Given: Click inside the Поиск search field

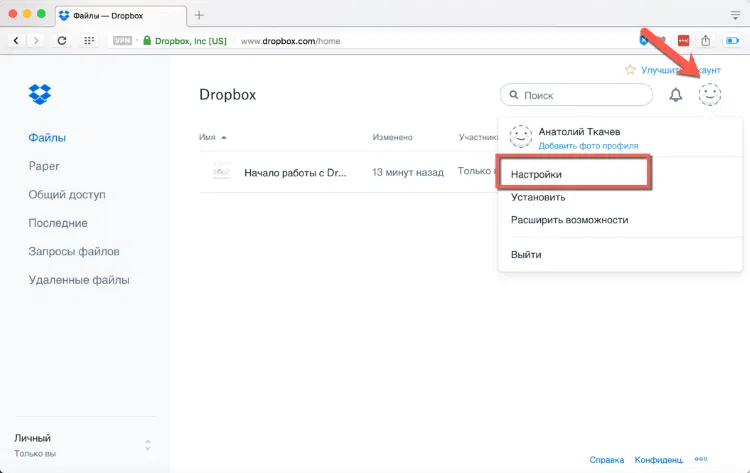Looking at the screenshot, I should pyautogui.click(x=576, y=95).
